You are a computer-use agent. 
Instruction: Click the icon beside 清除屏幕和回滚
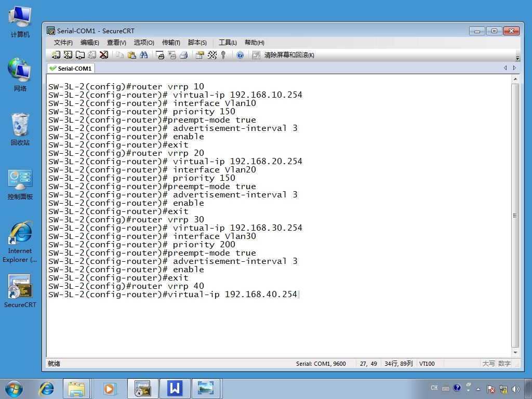[256, 55]
